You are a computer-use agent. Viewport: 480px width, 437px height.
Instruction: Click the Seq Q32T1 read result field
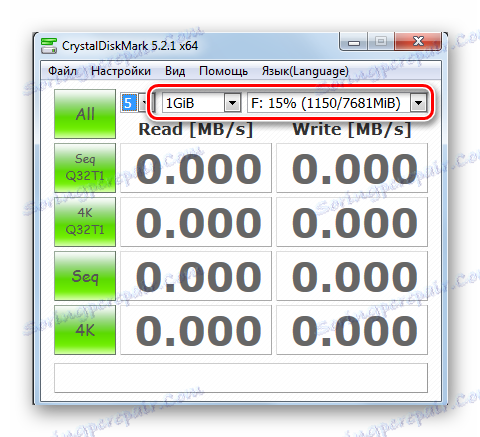[196, 168]
